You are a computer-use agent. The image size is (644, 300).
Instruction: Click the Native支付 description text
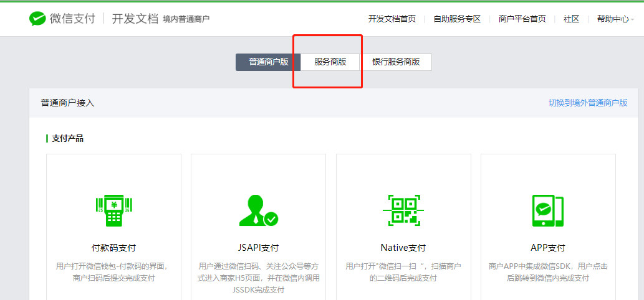point(403,272)
